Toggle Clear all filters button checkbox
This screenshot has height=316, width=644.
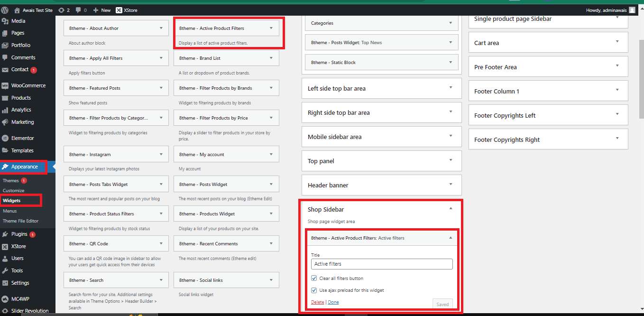(x=314, y=278)
